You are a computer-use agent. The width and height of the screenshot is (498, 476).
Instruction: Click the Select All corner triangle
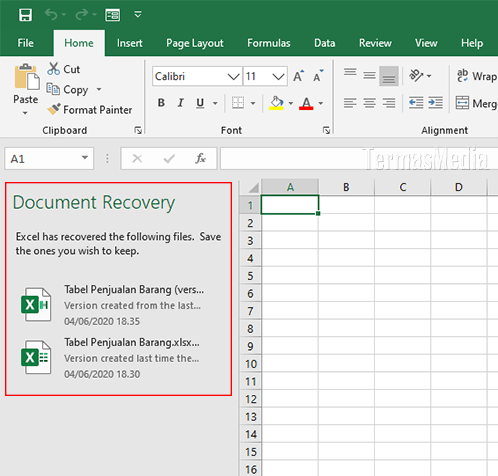pyautogui.click(x=254, y=188)
